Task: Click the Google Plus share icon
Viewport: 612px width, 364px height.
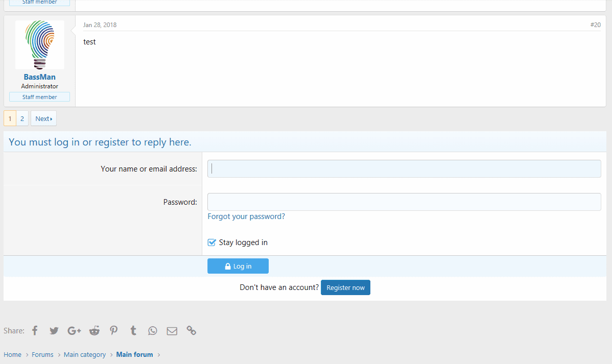Action: click(x=74, y=331)
